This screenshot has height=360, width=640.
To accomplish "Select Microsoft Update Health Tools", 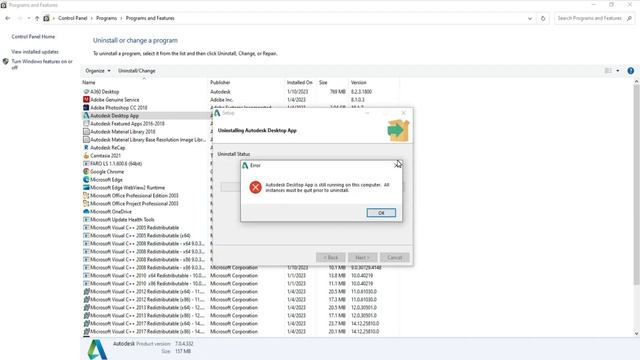I will pos(122,220).
